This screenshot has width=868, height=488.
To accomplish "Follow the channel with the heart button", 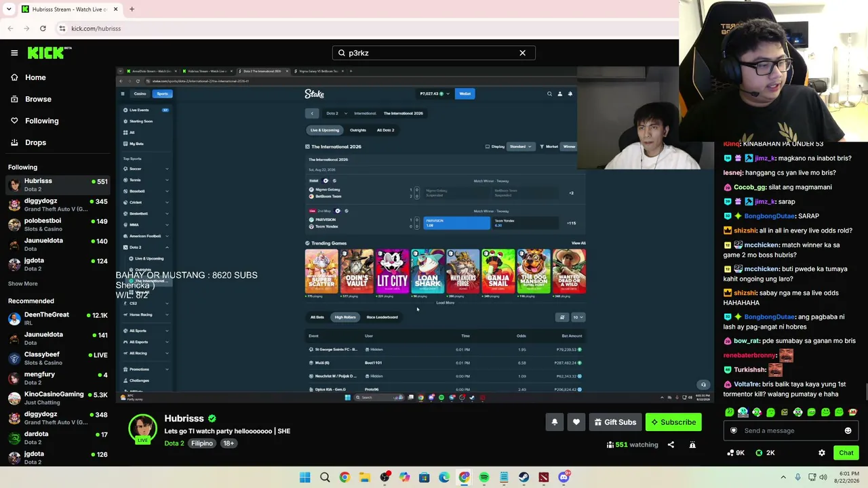I will point(576,422).
